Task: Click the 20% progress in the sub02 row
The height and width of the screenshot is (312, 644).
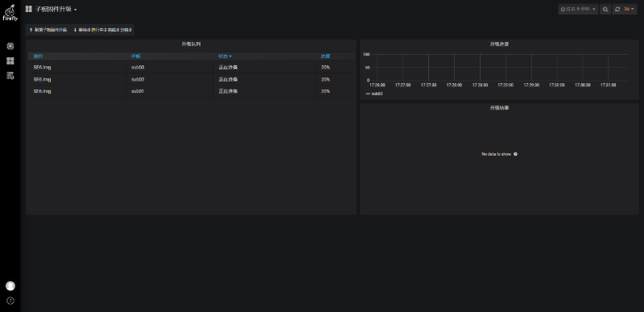Action: coord(325,79)
